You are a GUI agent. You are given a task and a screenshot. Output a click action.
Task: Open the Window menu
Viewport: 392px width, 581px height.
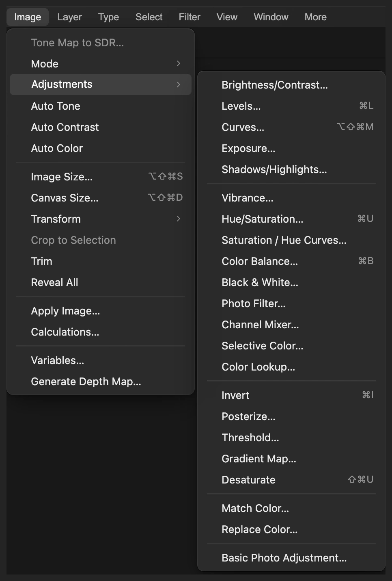[x=271, y=17]
